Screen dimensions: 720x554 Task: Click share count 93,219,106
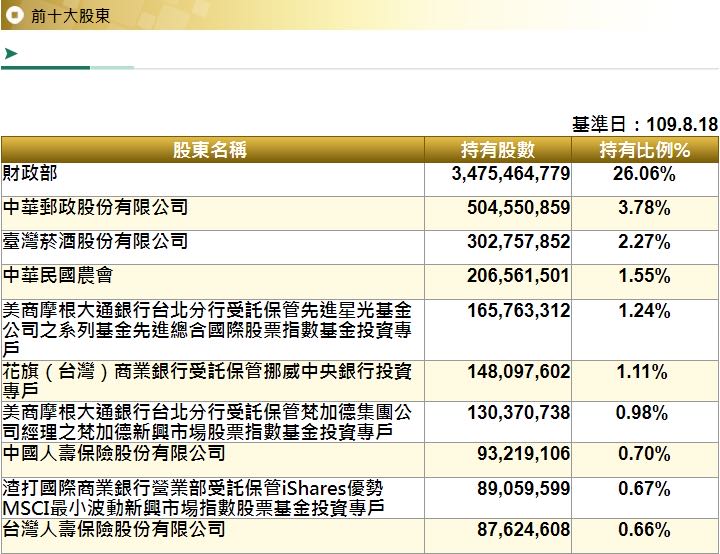(x=523, y=453)
